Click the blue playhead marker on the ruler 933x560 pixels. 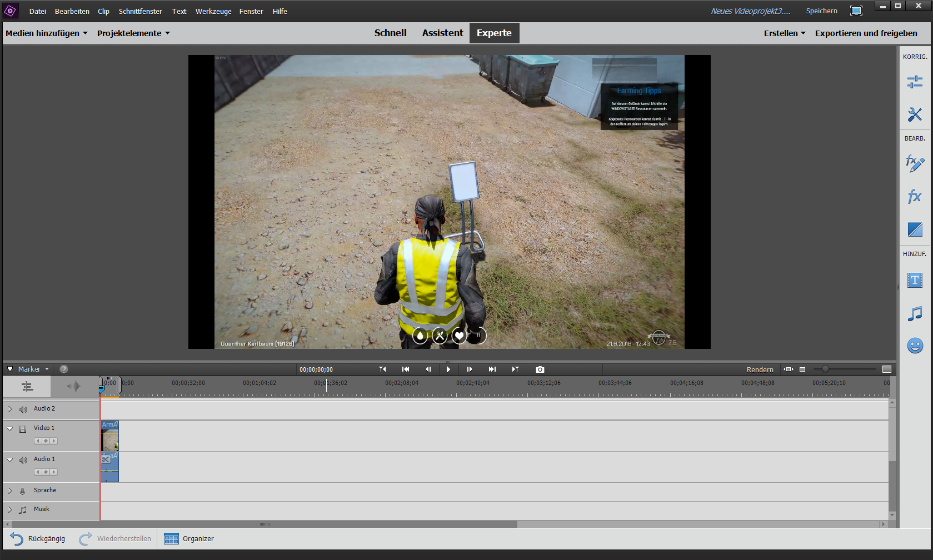(x=102, y=389)
